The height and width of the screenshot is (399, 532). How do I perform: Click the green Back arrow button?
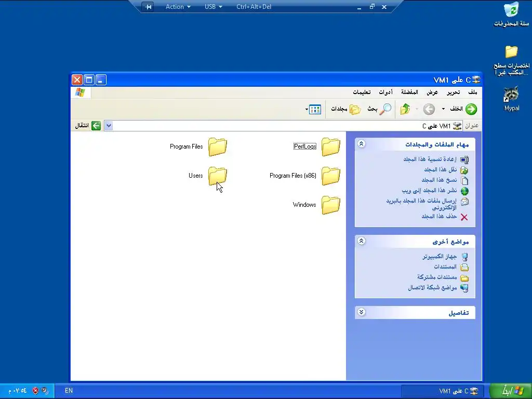pyautogui.click(x=471, y=109)
